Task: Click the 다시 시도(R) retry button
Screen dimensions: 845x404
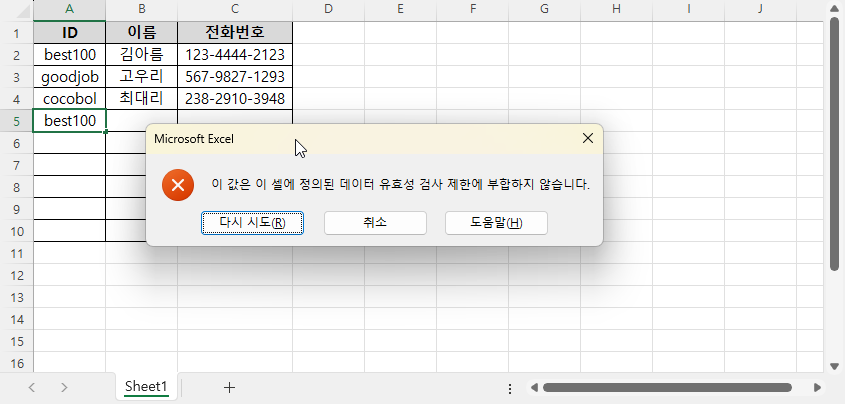Action: pyautogui.click(x=252, y=223)
